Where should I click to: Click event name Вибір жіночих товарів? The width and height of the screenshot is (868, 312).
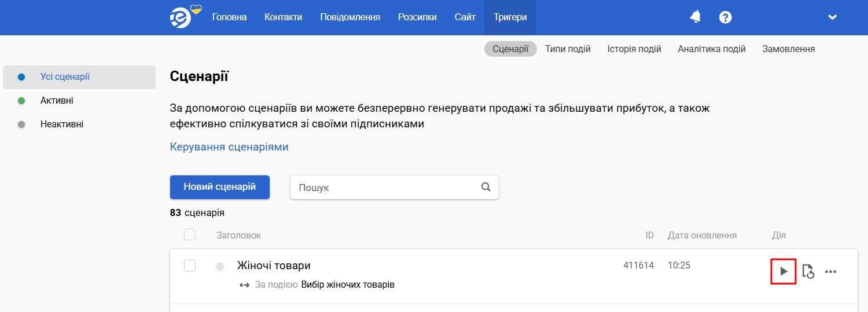point(348,285)
